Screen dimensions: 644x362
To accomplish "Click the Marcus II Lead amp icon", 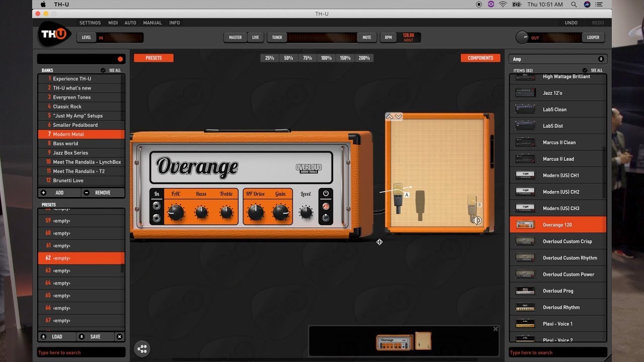I will [x=525, y=159].
